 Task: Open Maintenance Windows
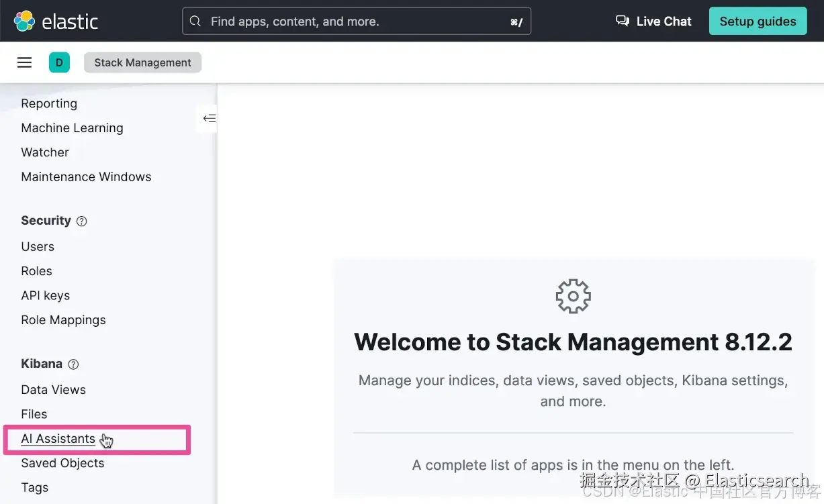[x=86, y=177]
